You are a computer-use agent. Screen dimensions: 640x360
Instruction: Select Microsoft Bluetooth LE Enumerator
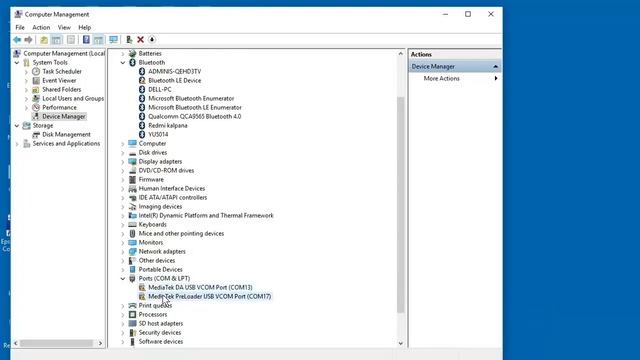[195, 107]
